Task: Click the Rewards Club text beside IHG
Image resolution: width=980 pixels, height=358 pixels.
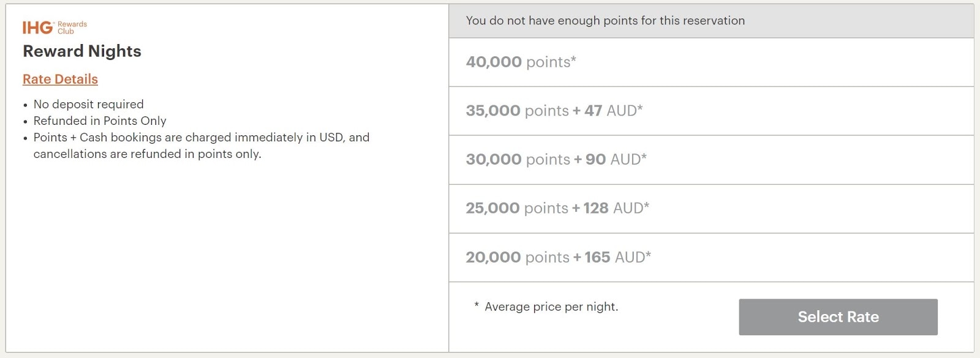Action: (x=72, y=28)
